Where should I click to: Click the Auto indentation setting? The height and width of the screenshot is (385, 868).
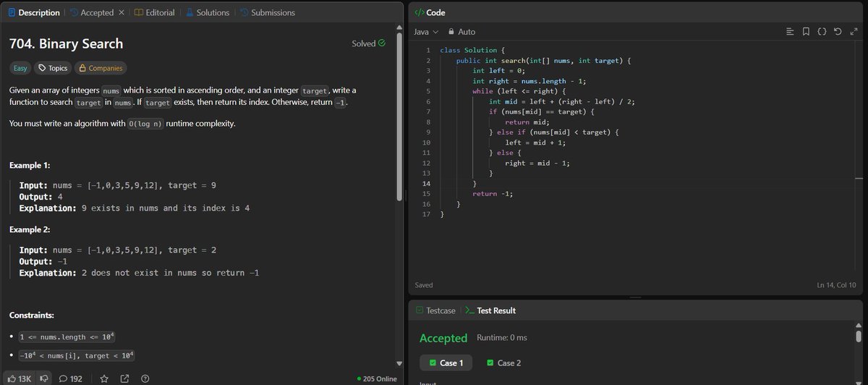tap(462, 32)
